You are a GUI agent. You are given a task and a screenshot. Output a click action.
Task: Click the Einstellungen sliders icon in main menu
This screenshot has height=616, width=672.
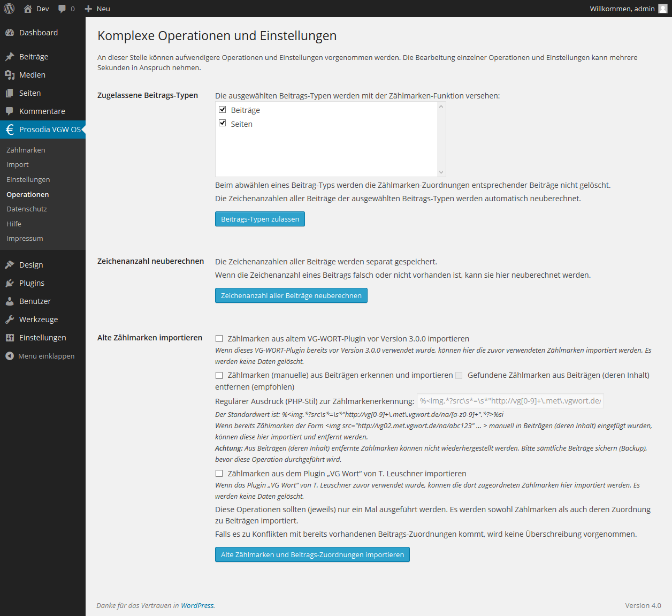coord(10,338)
